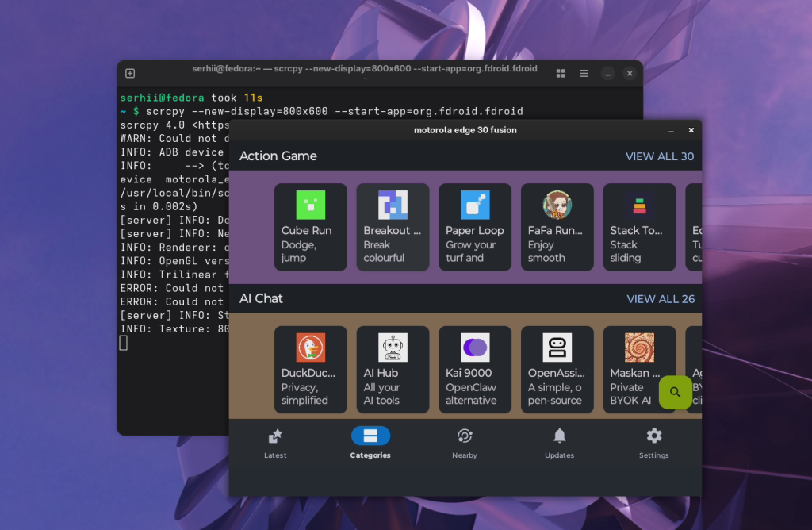The width and height of the screenshot is (812, 530).
Task: Click the 'AI Chat' category heading
Action: pyautogui.click(x=261, y=298)
